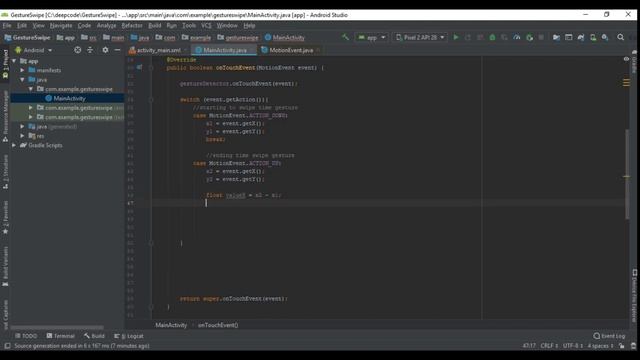Click the tool windows quick-access icon in status bar
640x360 pixels.
point(7,346)
